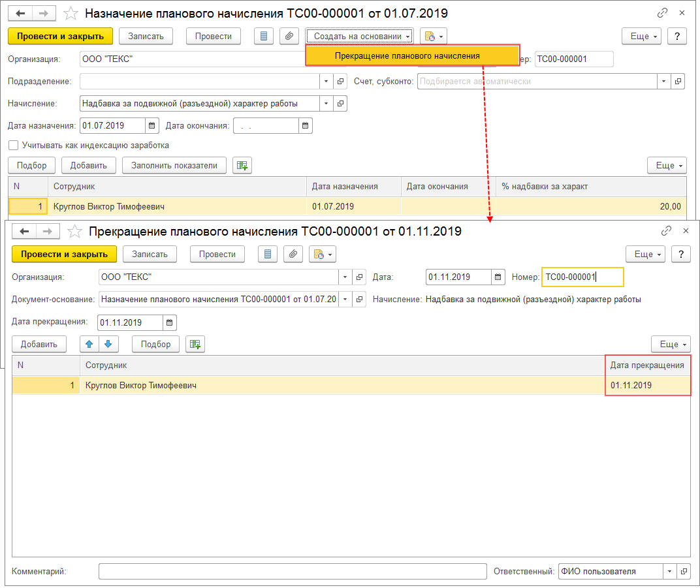700x588 pixels.
Task: Click Записать in Назначение window
Action: click(x=146, y=36)
